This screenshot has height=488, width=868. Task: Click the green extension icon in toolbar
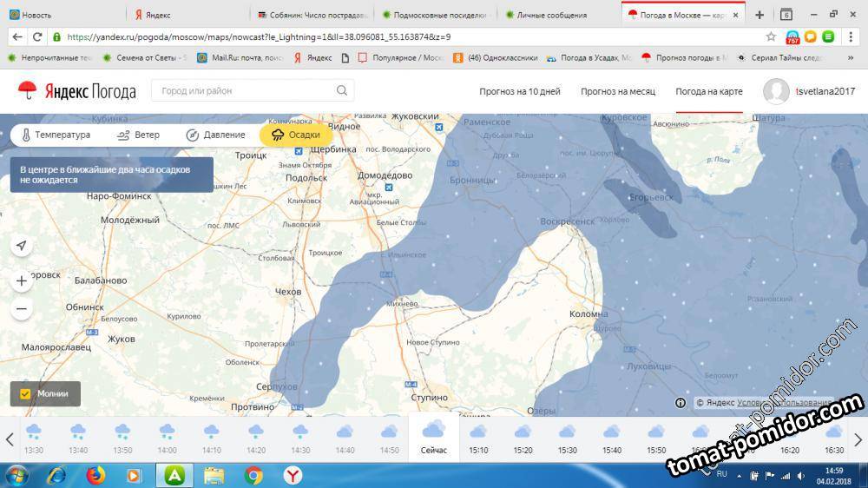828,37
